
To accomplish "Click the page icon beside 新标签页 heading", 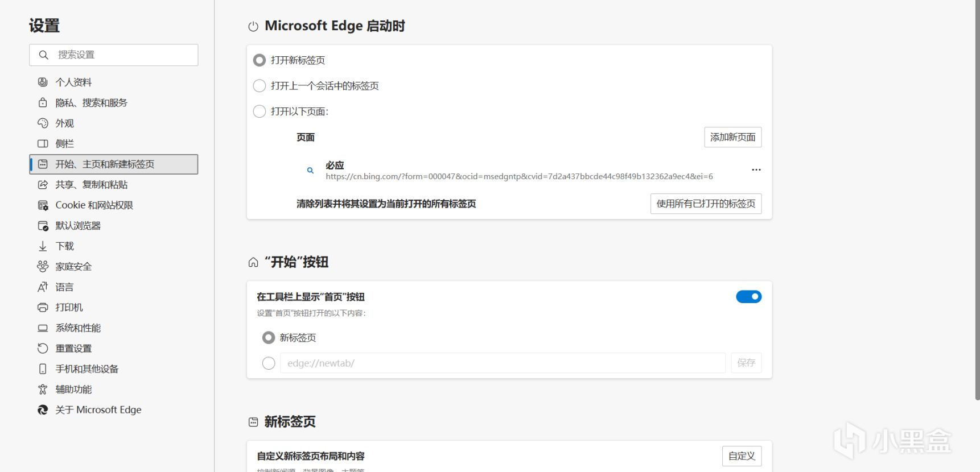I will tap(253, 422).
